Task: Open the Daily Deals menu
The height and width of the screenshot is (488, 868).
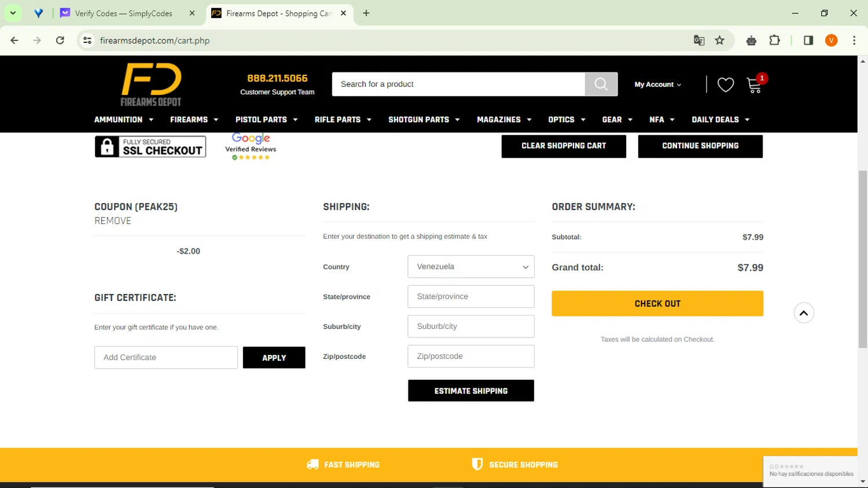Action: click(x=720, y=120)
